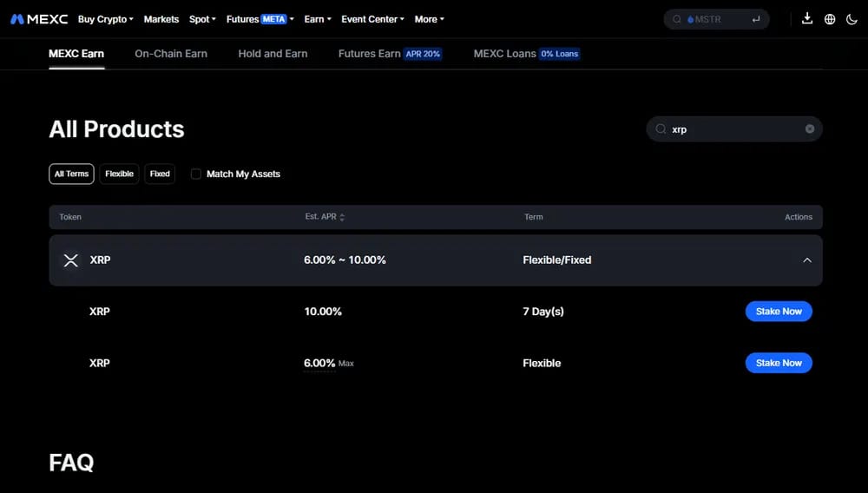Open the Futures dropdown menu

point(260,19)
